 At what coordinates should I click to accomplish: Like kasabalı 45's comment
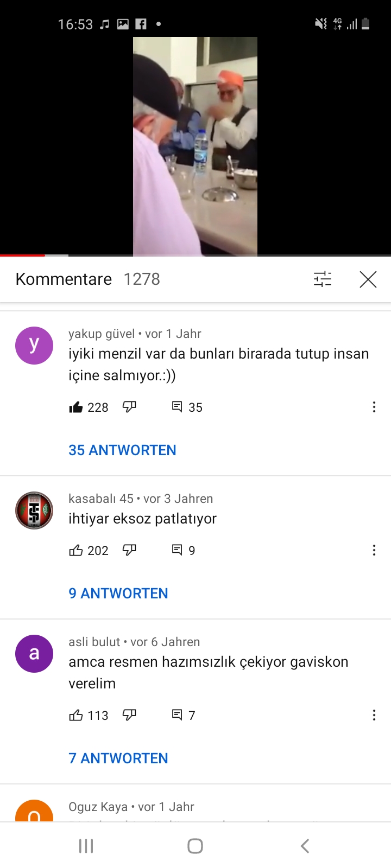pyautogui.click(x=76, y=550)
